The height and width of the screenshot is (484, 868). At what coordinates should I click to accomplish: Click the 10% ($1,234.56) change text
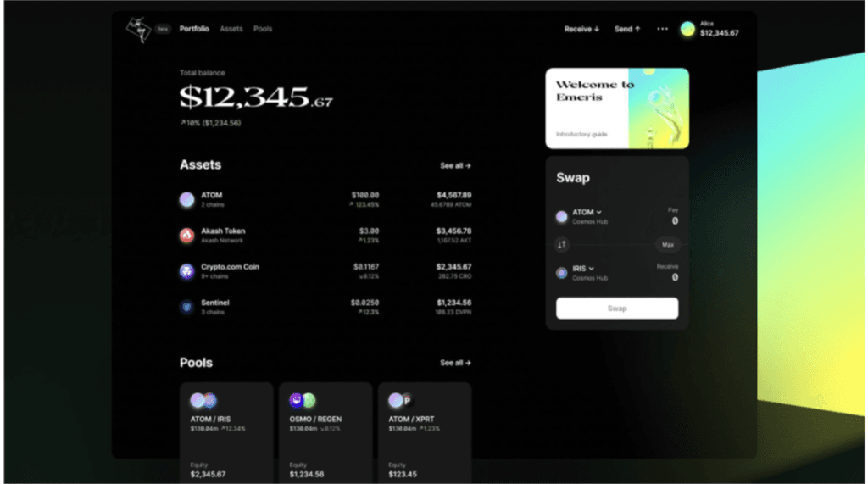point(210,123)
